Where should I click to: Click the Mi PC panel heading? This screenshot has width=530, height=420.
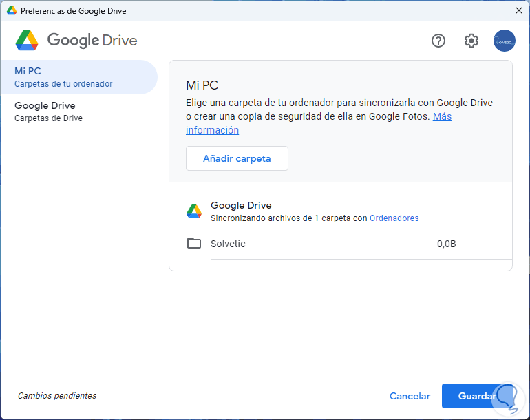coord(202,85)
